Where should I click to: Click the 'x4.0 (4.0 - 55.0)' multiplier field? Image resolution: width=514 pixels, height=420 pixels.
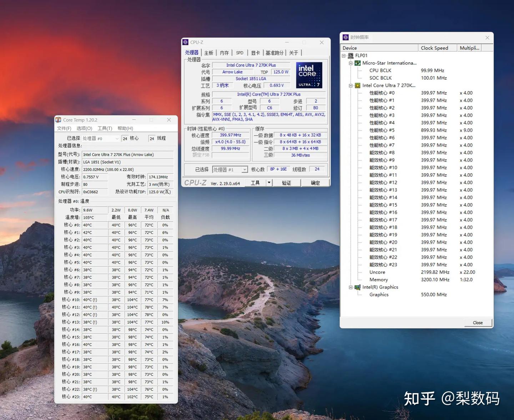pos(231,142)
